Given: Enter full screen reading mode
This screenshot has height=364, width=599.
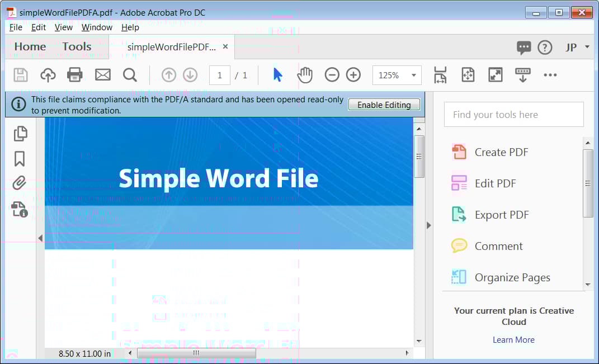Looking at the screenshot, I should pyautogui.click(x=494, y=74).
